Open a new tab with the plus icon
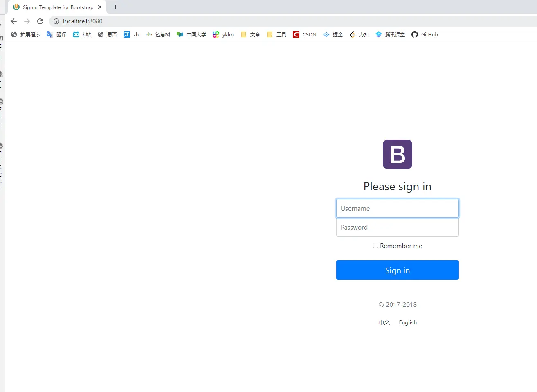The width and height of the screenshot is (537, 392). point(115,7)
